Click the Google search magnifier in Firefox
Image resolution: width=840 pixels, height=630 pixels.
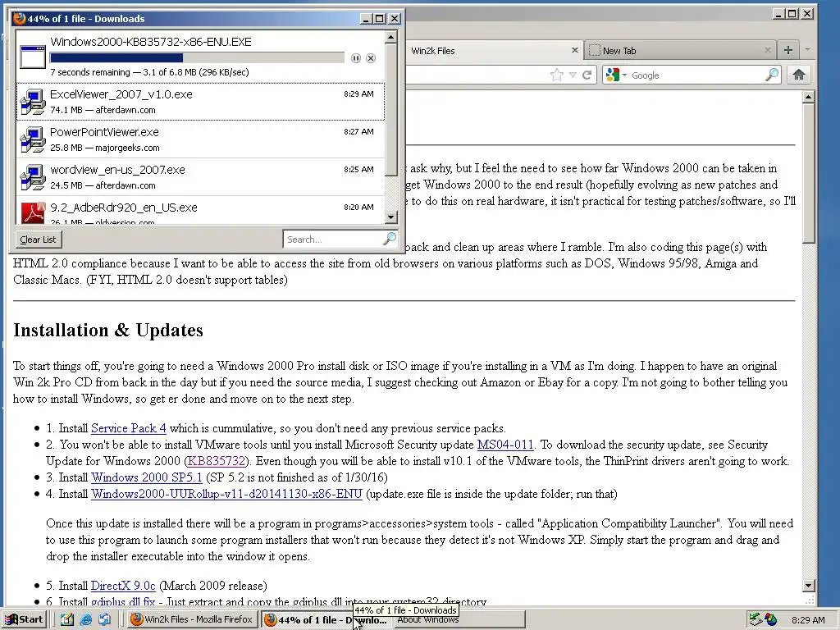772,75
